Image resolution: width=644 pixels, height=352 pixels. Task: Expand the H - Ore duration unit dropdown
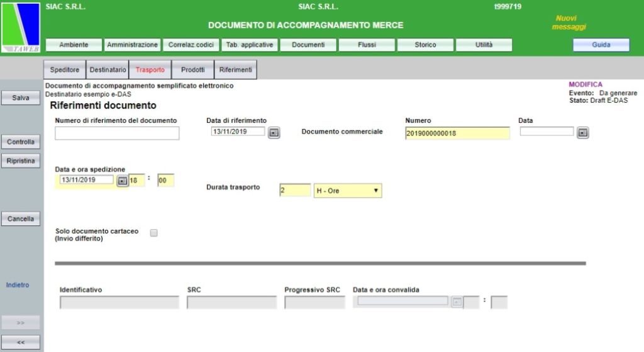[348, 191]
